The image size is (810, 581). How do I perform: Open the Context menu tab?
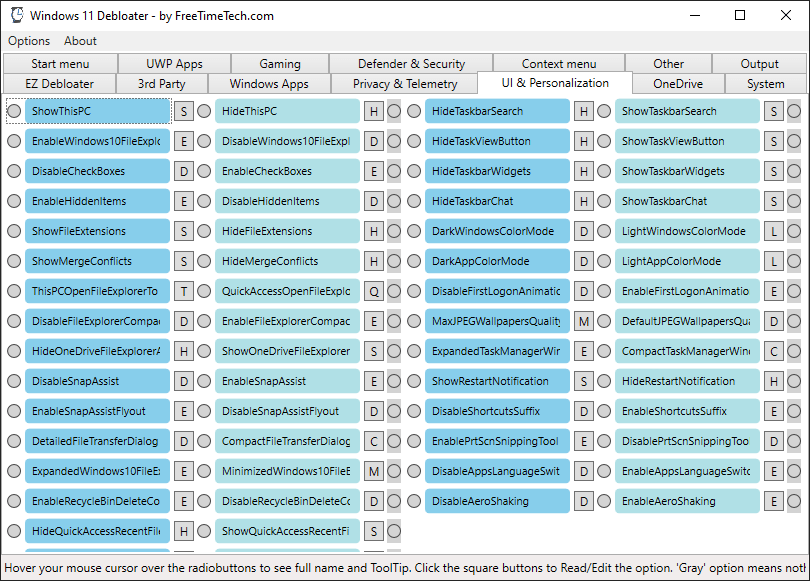pos(559,64)
